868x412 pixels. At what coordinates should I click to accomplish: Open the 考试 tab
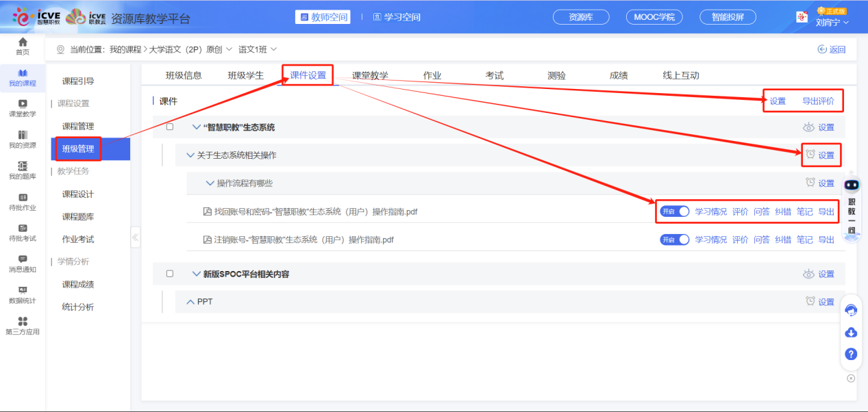coord(495,75)
